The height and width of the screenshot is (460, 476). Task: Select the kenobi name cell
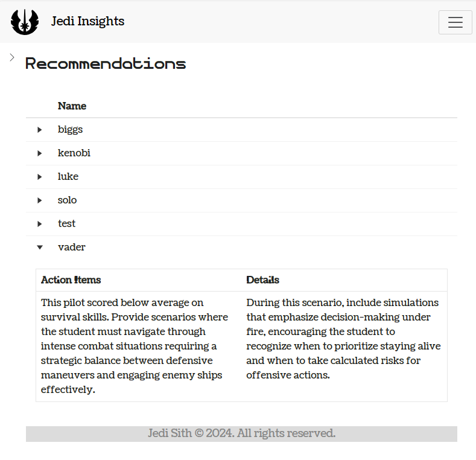click(74, 153)
